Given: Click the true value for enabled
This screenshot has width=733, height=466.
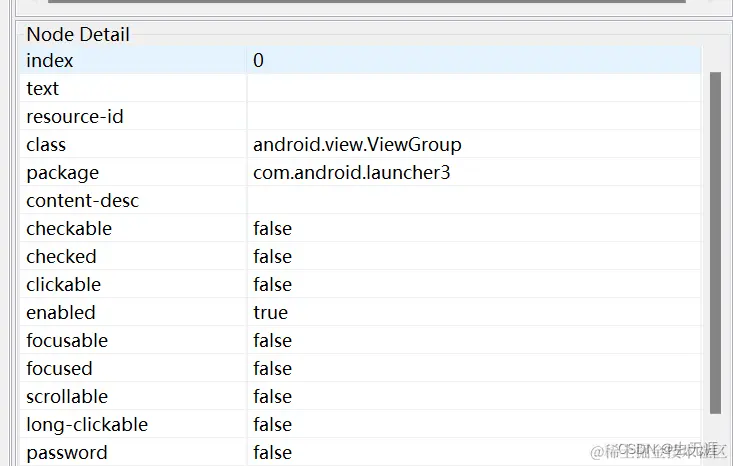Looking at the screenshot, I should [271, 313].
